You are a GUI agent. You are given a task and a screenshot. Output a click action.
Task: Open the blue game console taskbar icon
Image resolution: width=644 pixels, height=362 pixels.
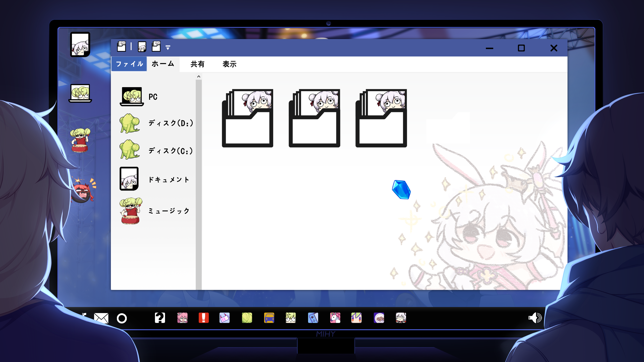pos(313,318)
